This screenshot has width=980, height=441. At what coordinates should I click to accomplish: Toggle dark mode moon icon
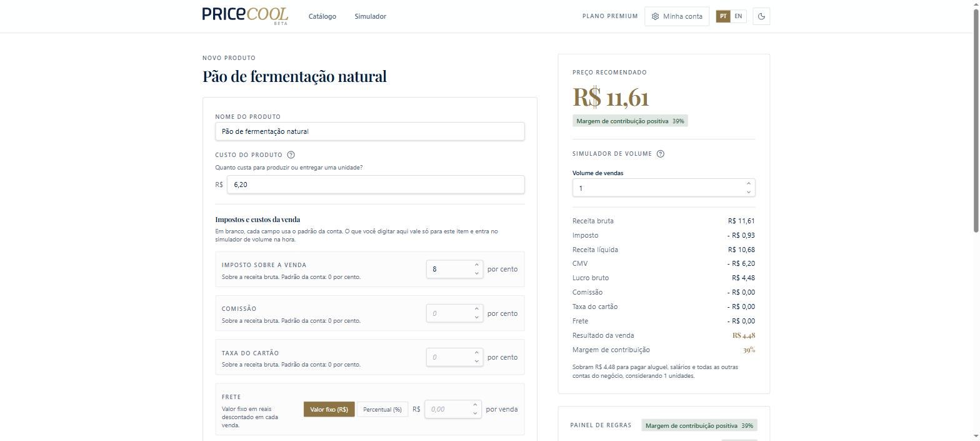click(x=761, y=16)
